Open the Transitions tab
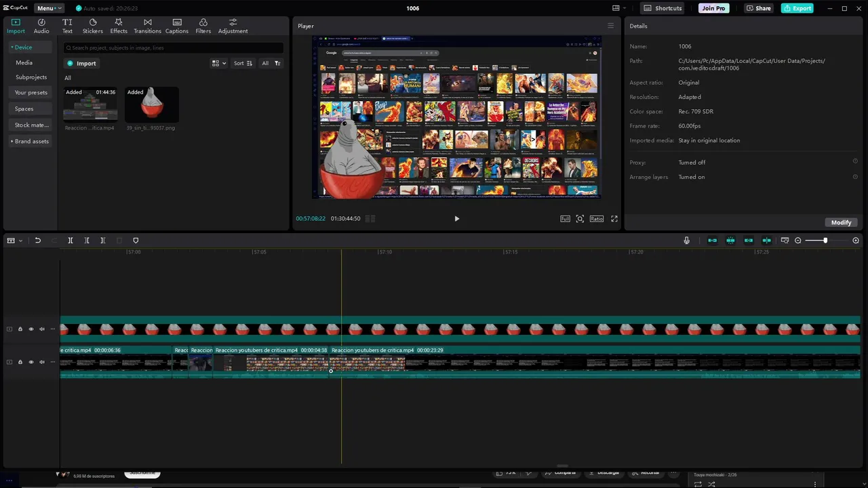The height and width of the screenshot is (488, 868). [x=147, y=26]
